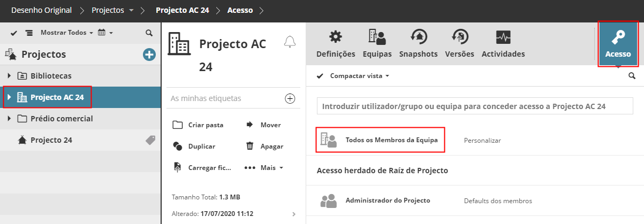Click the group icon beside Administrador do Projecto
This screenshot has height=224, width=644.
click(328, 201)
